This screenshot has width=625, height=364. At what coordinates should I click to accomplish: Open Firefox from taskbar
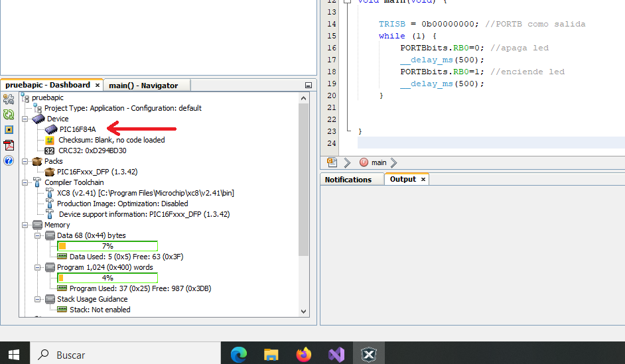point(304,354)
